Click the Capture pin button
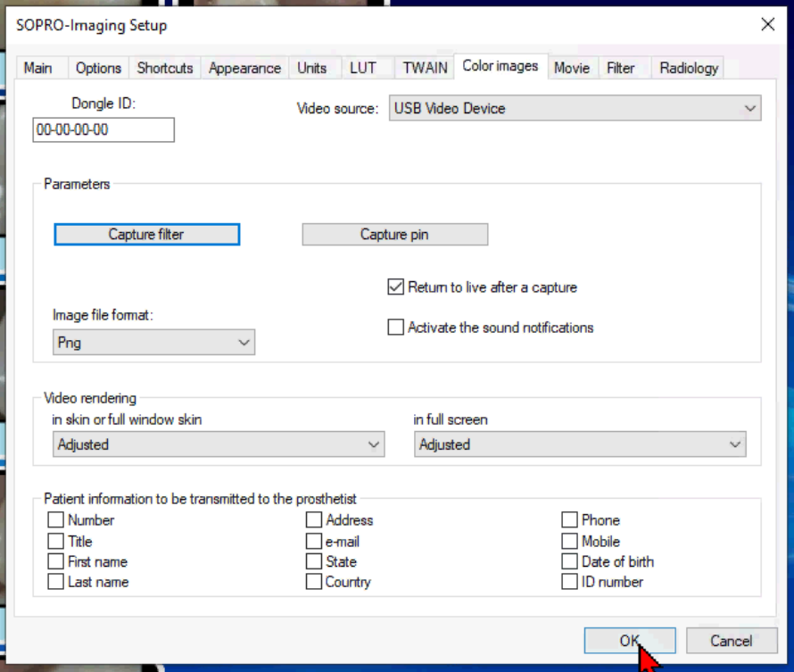Screen dimensions: 794x672 (x=395, y=235)
